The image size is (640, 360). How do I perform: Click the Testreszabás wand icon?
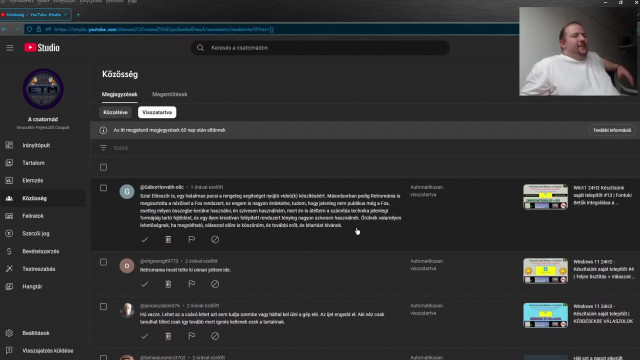[x=9, y=269]
